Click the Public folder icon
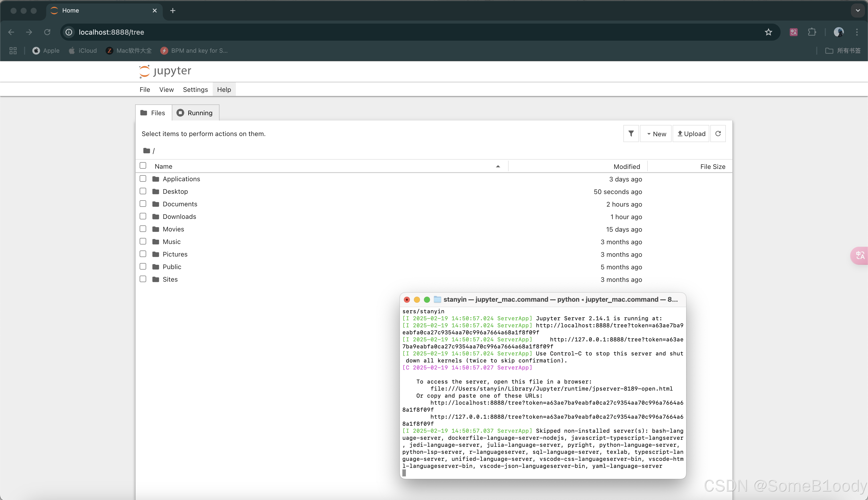 (156, 267)
